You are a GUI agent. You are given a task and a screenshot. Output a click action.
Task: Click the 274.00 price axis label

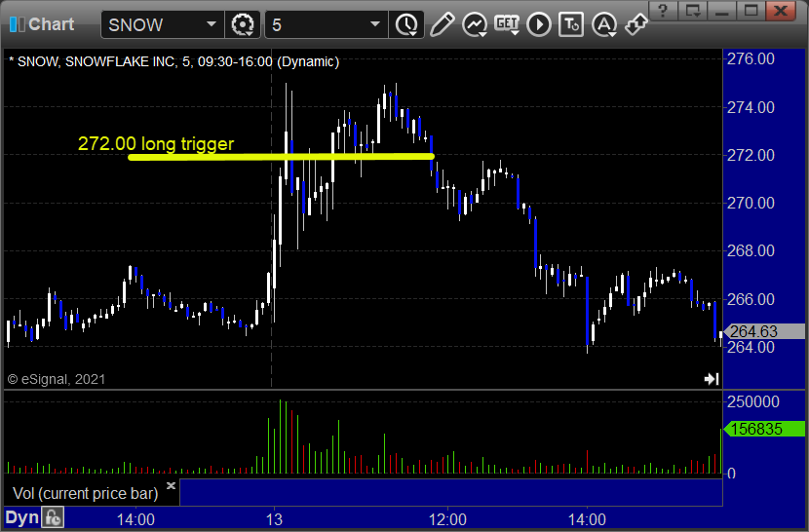[x=751, y=107]
